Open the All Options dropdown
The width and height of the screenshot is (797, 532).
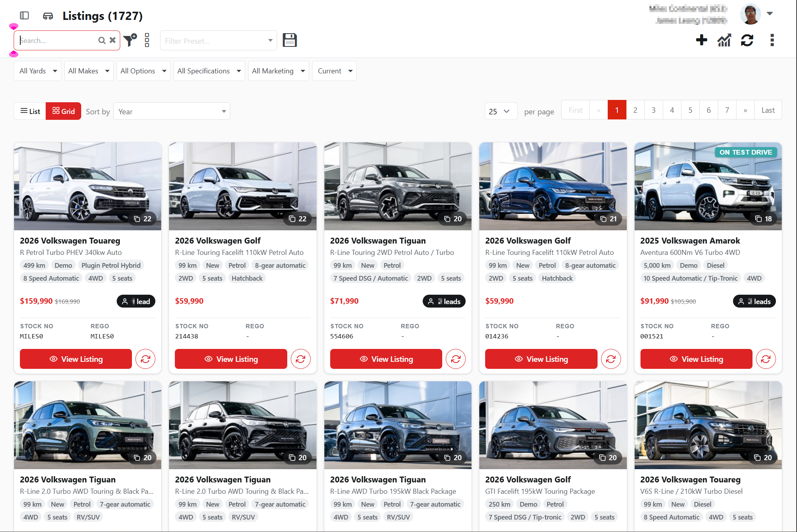[143, 71]
